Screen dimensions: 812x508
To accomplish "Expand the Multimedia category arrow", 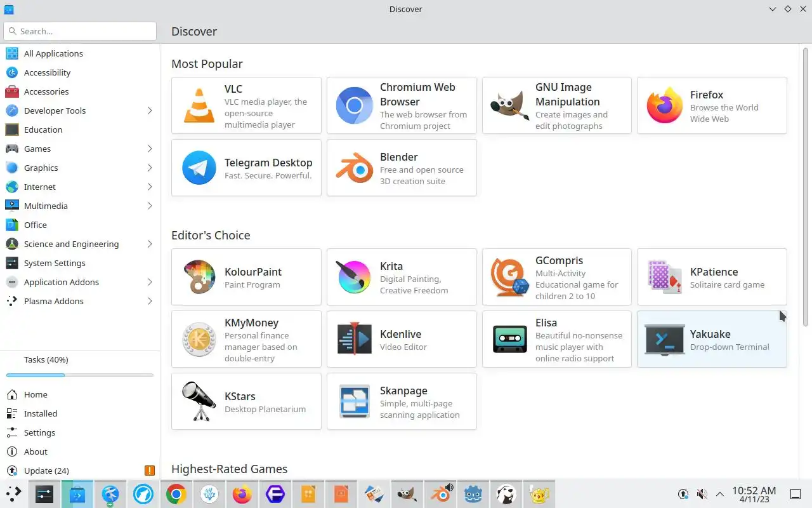I will tap(150, 206).
